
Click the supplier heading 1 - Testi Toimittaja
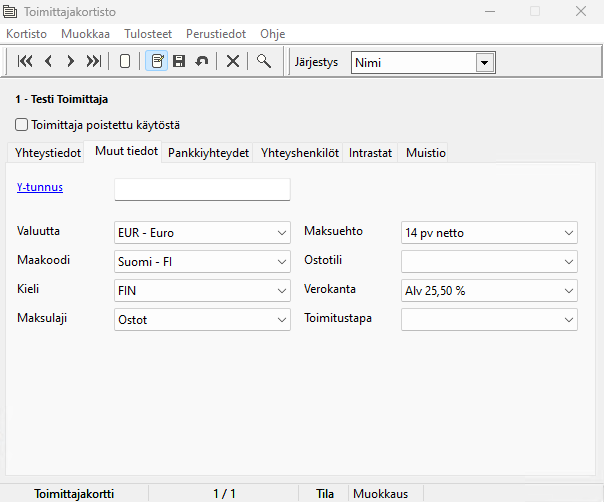(x=62, y=99)
